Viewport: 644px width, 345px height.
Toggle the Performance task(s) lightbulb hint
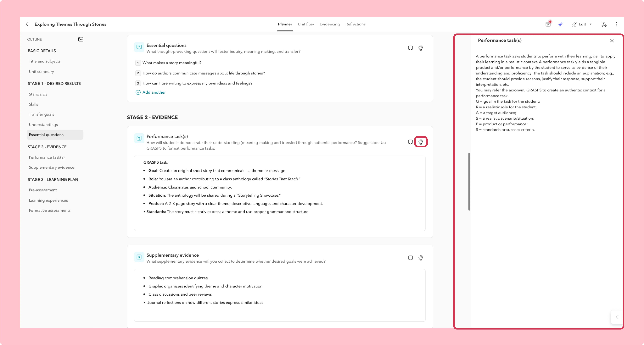(421, 142)
